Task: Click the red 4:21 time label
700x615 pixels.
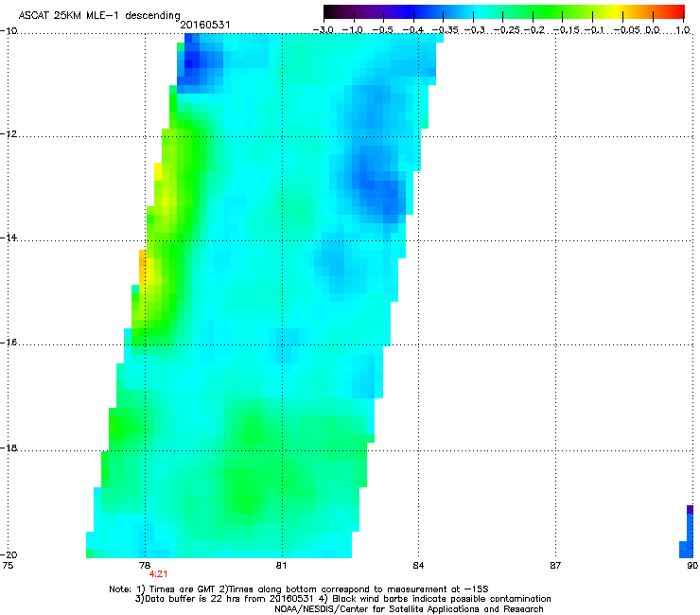Action: 158,574
